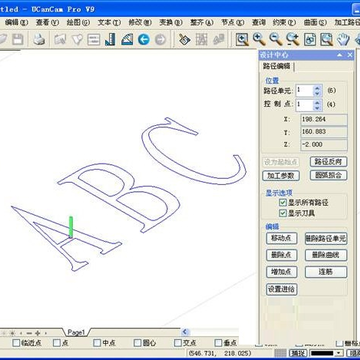Click the 增加点 button

[x=282, y=272]
